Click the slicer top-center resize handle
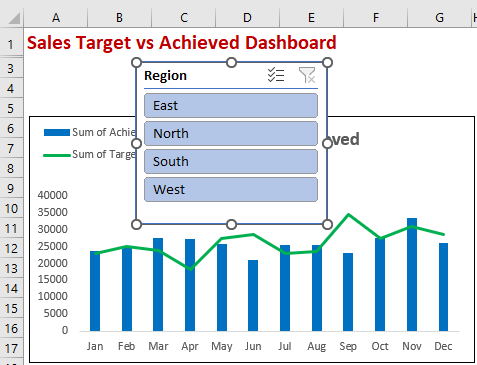The height and width of the screenshot is (365, 477). pyautogui.click(x=231, y=62)
